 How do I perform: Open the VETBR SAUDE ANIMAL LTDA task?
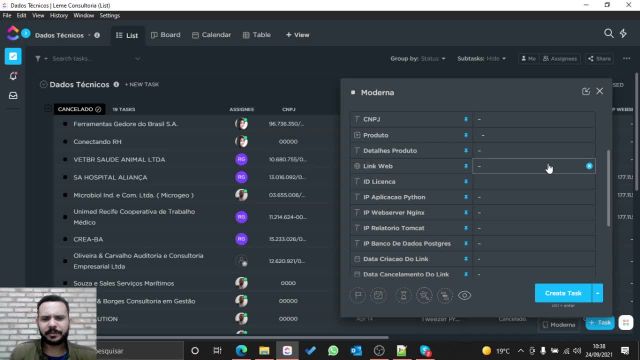119,160
